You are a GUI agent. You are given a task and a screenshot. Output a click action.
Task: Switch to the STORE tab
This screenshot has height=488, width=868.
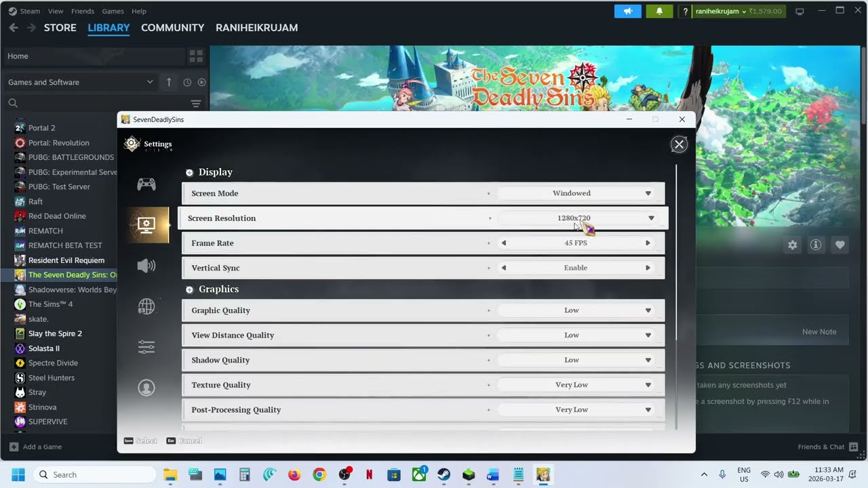tap(60, 28)
